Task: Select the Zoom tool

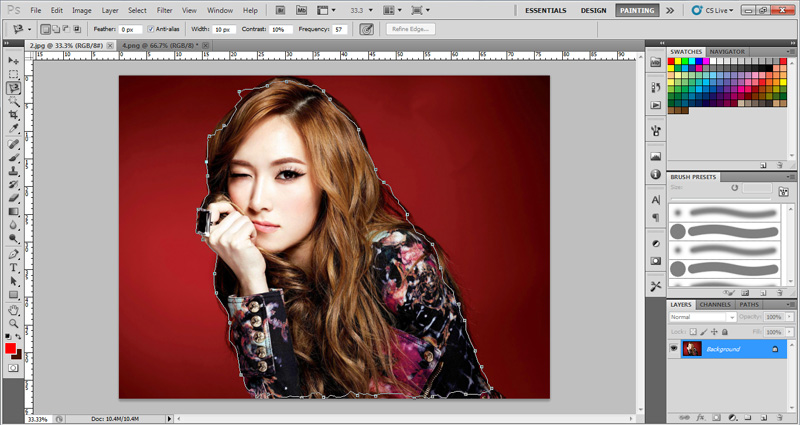Action: 13,323
